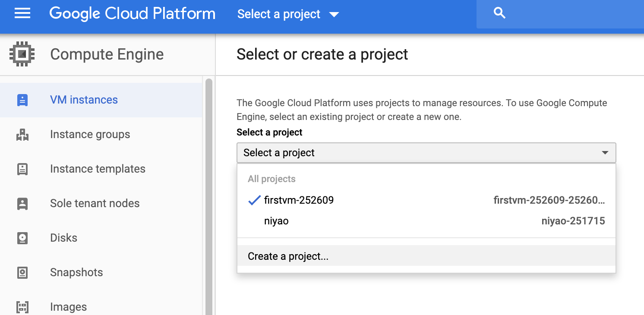644x315 pixels.
Task: Collapse the Select a project combo box
Action: point(426,153)
